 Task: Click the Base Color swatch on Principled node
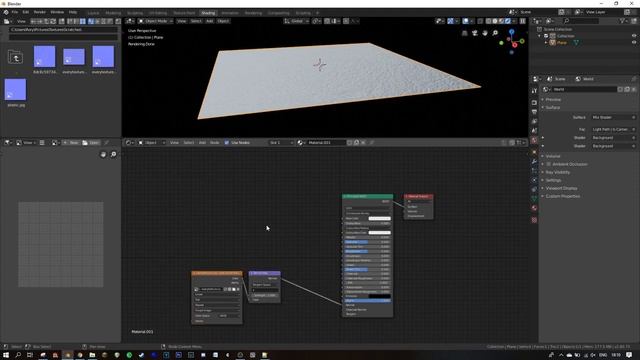379,219
